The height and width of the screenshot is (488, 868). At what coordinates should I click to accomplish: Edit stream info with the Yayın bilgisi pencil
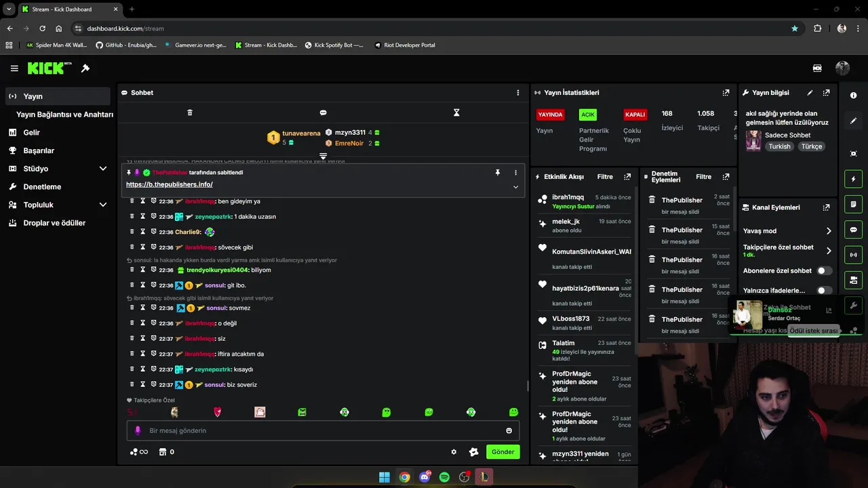tap(810, 93)
